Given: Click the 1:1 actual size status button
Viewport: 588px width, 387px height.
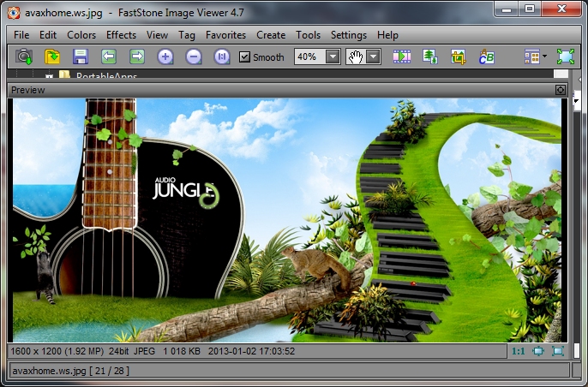Looking at the screenshot, I should click(519, 351).
